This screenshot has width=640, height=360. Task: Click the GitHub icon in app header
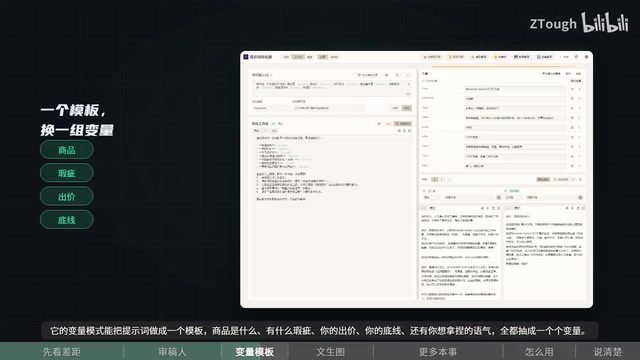pyautogui.click(x=576, y=57)
